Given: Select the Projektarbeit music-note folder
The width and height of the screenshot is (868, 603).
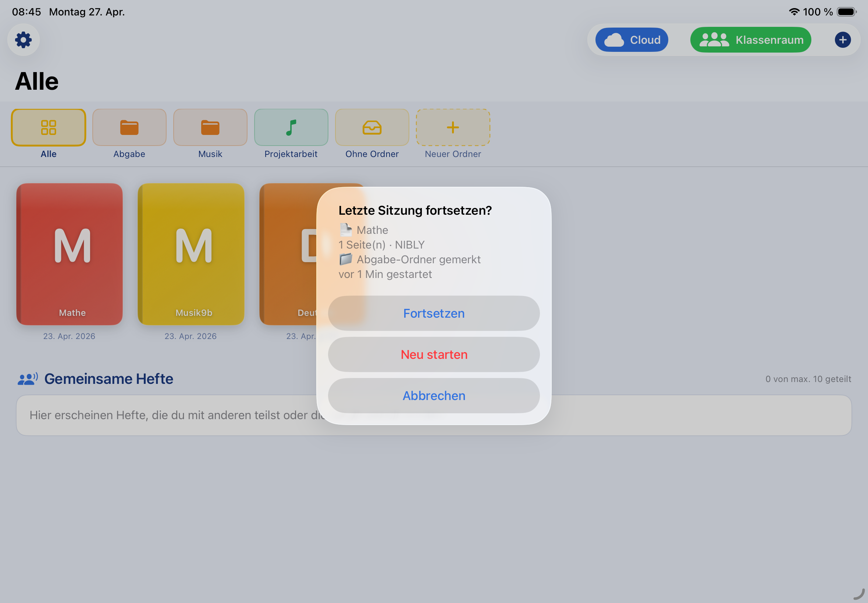Looking at the screenshot, I should [x=291, y=127].
